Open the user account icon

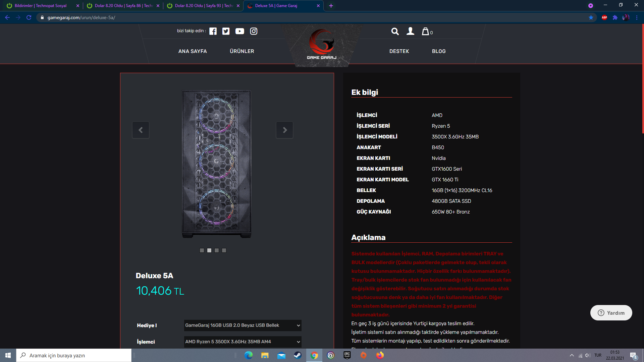tap(410, 31)
